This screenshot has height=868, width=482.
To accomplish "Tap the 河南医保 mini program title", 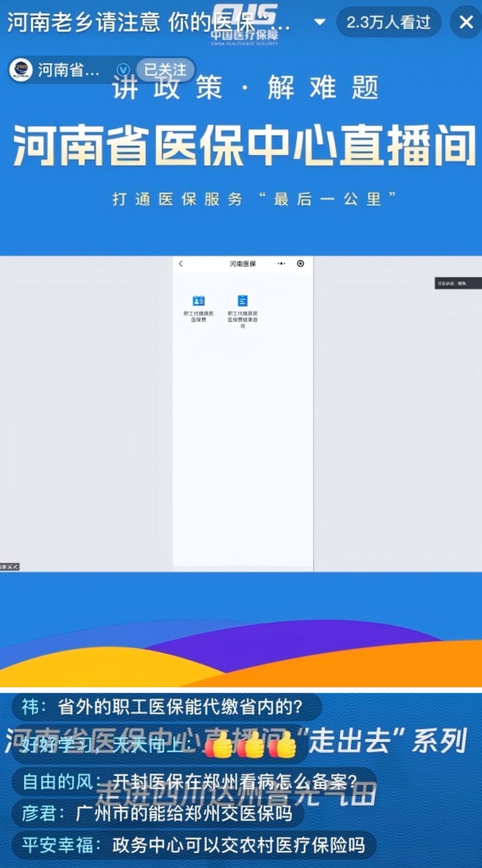I will pos(243,263).
